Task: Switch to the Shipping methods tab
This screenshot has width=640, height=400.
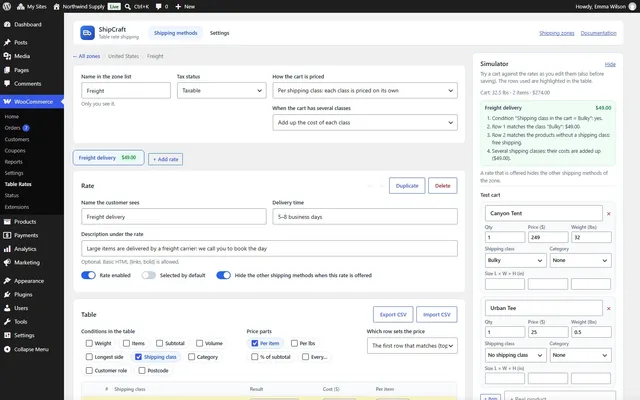Action: click(x=176, y=33)
